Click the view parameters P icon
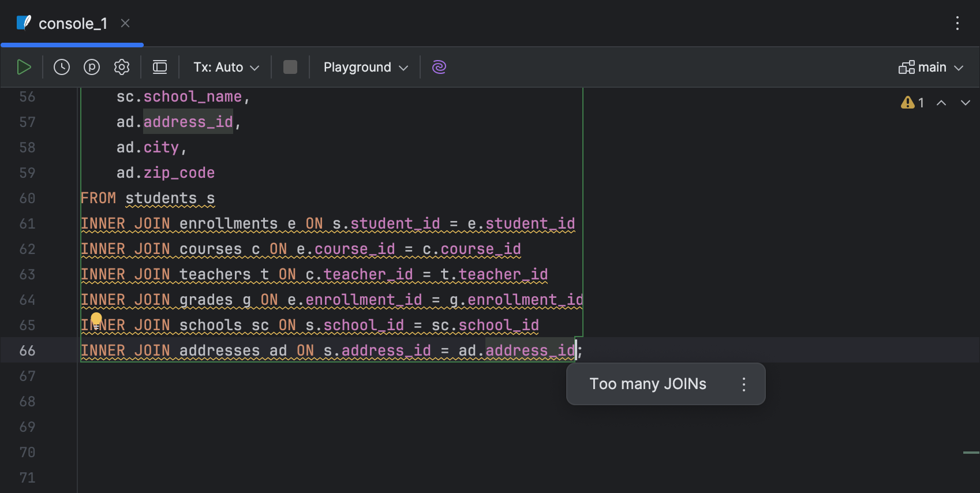The image size is (980, 493). tap(92, 67)
